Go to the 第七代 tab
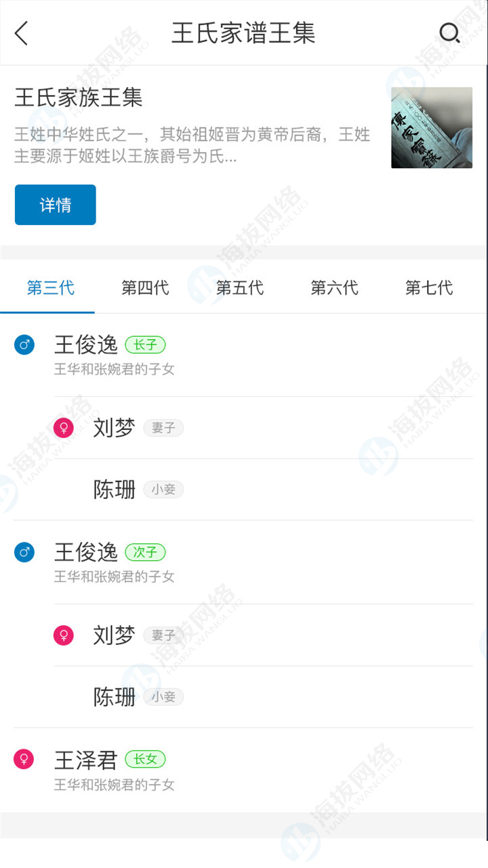The image size is (488, 868). (429, 288)
